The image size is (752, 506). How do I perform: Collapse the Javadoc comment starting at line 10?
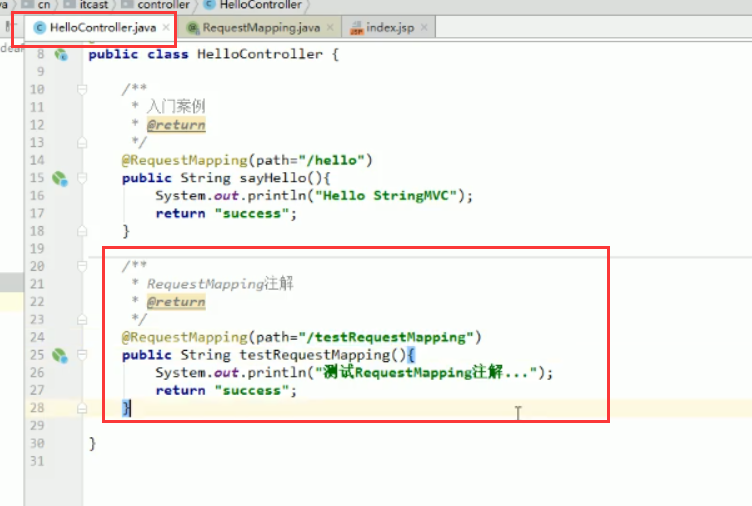[82, 89]
